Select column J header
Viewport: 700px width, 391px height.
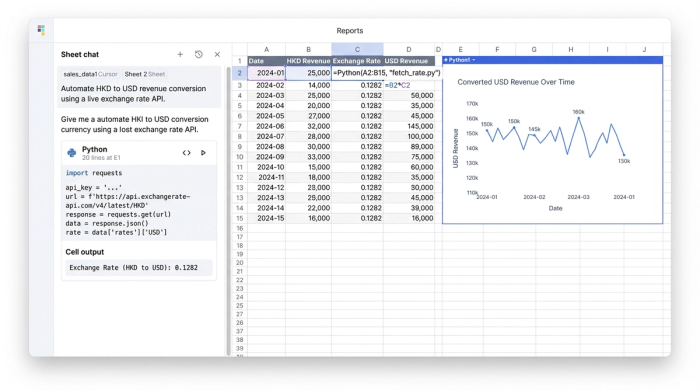click(x=644, y=50)
